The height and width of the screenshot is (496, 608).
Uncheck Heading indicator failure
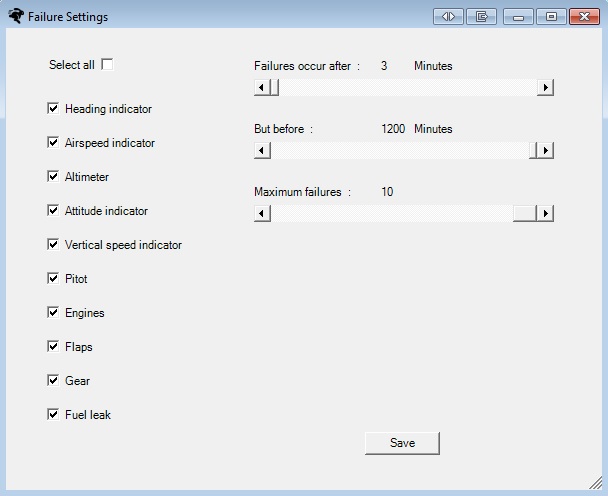pyautogui.click(x=53, y=108)
